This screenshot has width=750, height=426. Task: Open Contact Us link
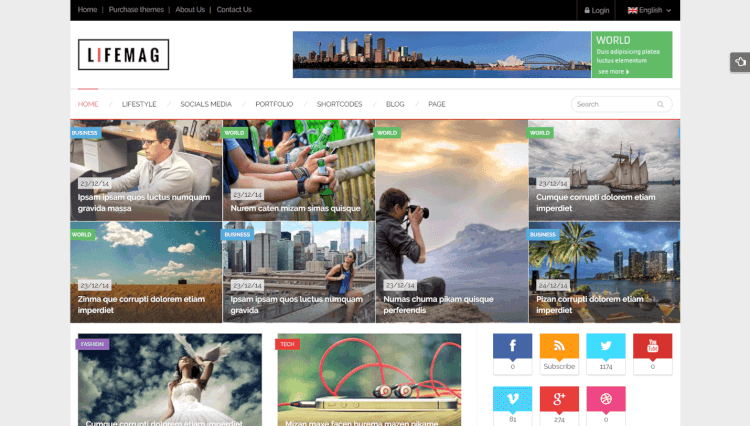point(234,10)
